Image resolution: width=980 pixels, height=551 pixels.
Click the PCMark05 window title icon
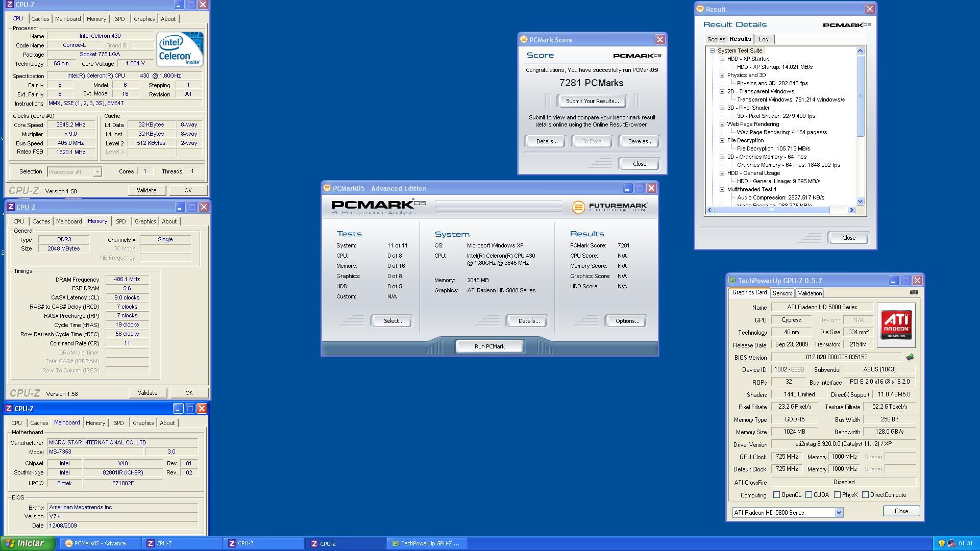327,188
